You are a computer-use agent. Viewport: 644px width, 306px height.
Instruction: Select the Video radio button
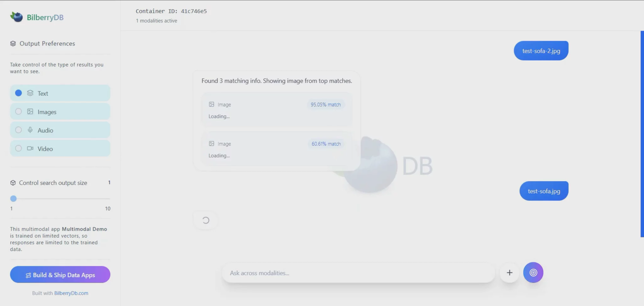(x=19, y=148)
